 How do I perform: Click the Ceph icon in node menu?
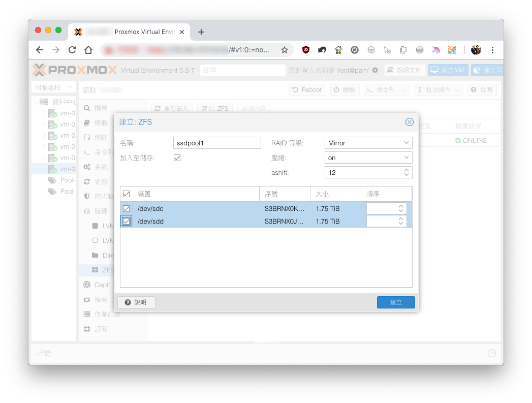(x=87, y=285)
